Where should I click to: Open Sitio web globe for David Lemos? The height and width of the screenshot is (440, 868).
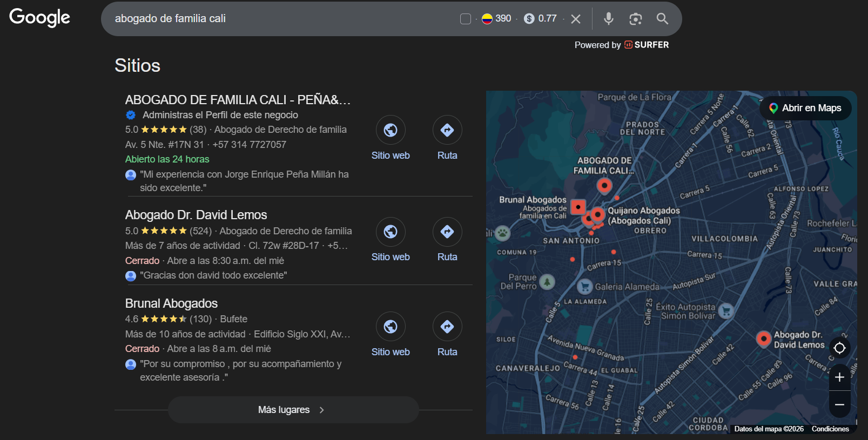click(391, 232)
